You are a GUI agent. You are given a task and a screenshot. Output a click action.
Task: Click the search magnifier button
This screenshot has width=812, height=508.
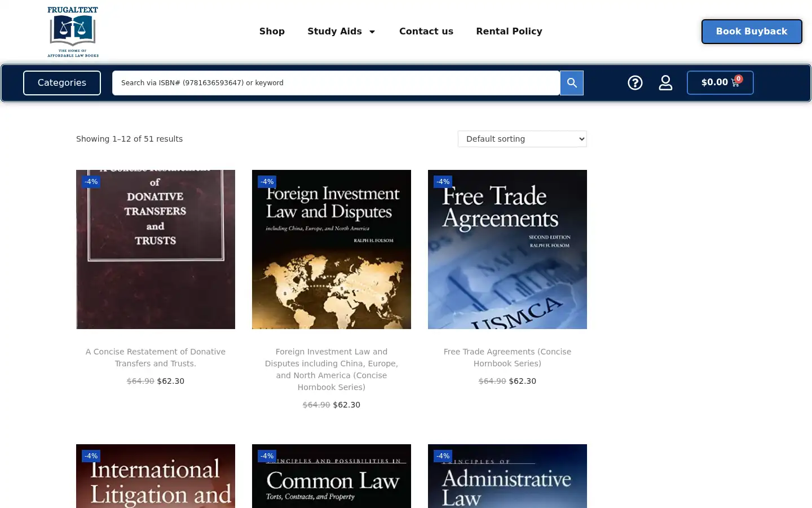coord(572,83)
